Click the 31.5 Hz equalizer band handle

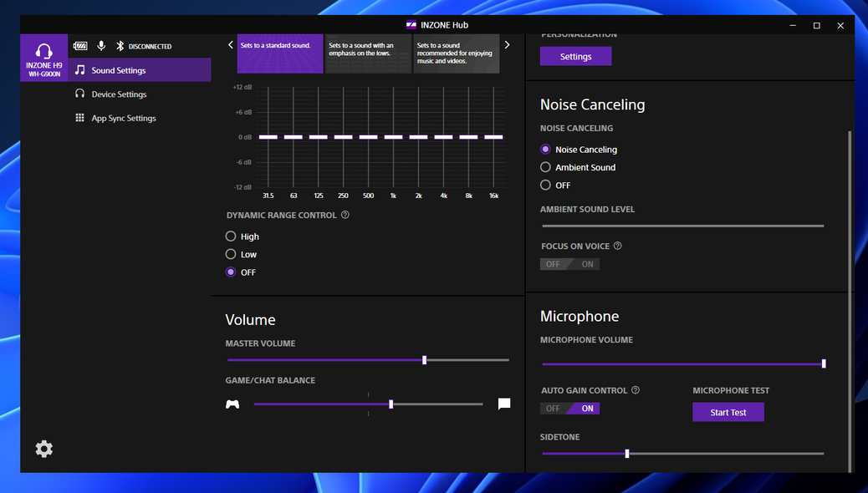(x=268, y=137)
